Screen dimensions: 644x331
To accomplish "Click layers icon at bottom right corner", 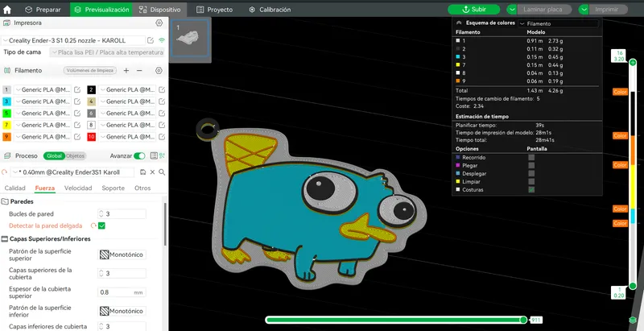I will 633,320.
